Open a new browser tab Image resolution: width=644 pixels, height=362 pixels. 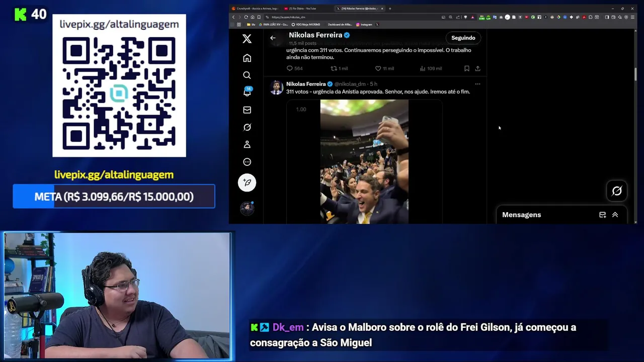pos(390,9)
